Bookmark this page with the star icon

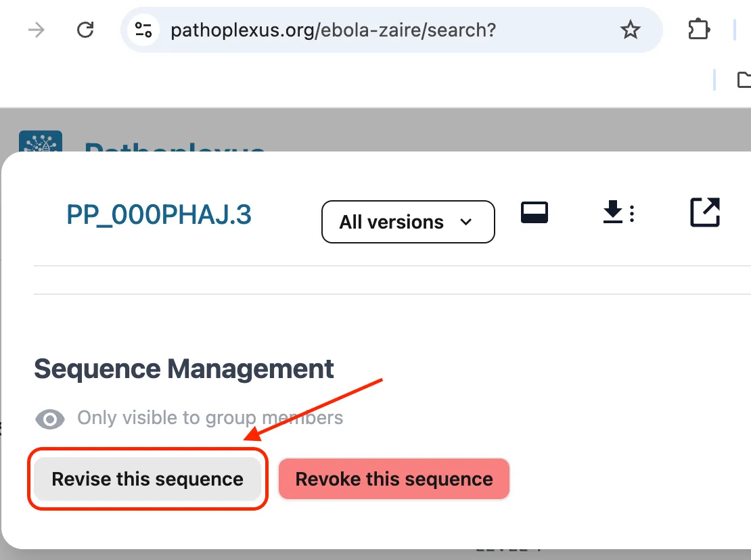click(x=630, y=30)
